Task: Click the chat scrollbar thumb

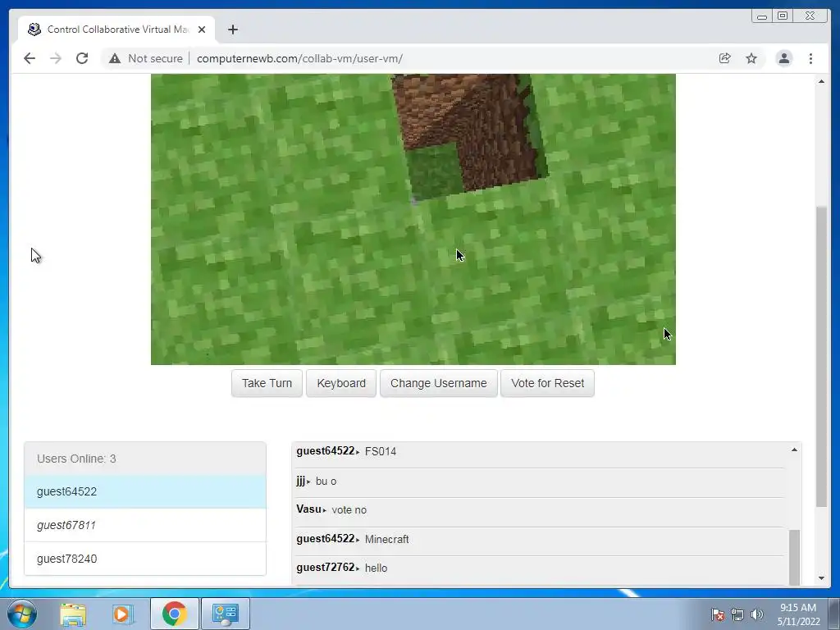Action: pos(794,557)
